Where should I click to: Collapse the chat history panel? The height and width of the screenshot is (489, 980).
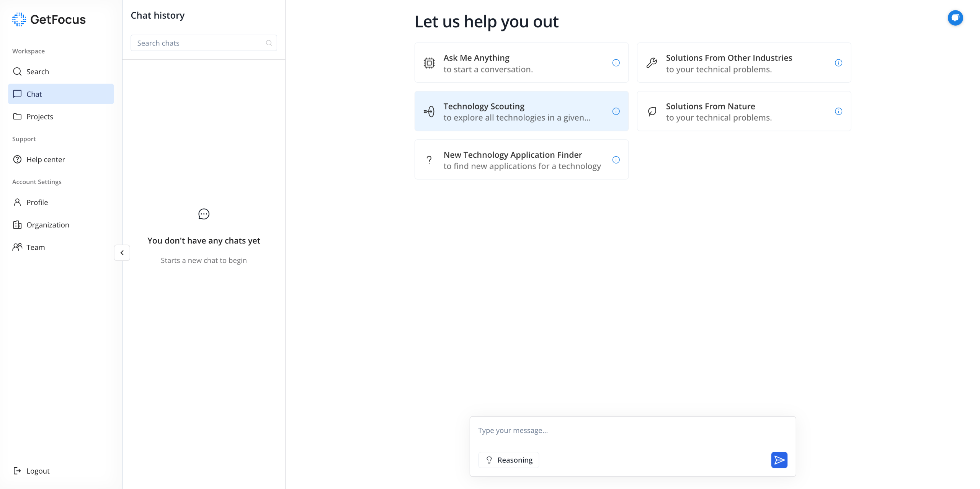(x=122, y=253)
